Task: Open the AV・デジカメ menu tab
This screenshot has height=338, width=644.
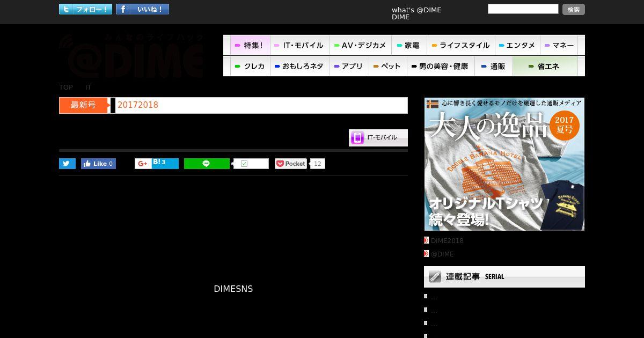Action: click(360, 45)
